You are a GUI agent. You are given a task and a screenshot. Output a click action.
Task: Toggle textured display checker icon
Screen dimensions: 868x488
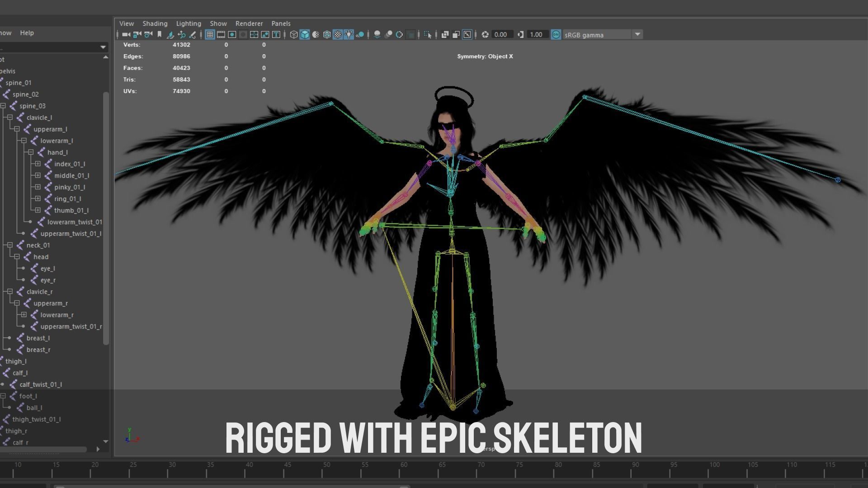(338, 34)
